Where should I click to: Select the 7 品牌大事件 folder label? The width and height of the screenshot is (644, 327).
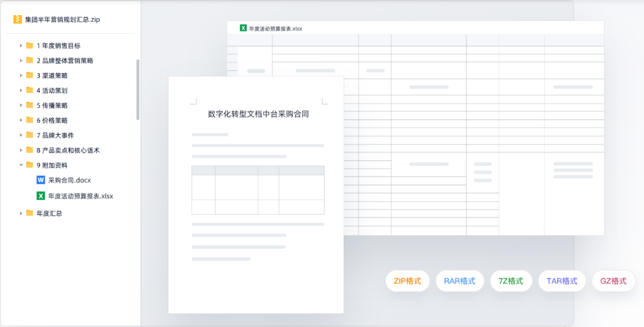[x=55, y=136]
